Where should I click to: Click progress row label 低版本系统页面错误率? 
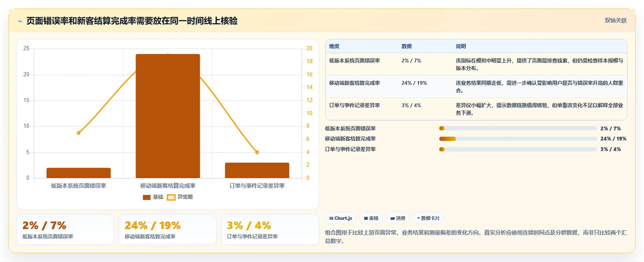click(350, 128)
